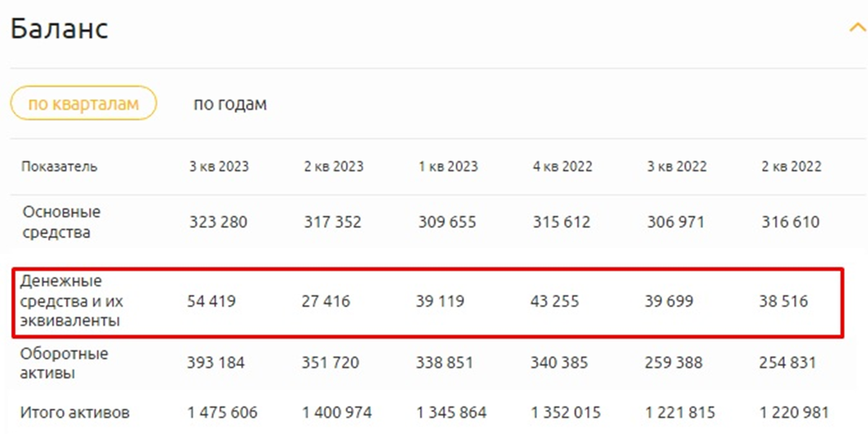Select the 306 971 value under 3 кв 2022
Screen dimensions: 868x434
click(x=675, y=222)
